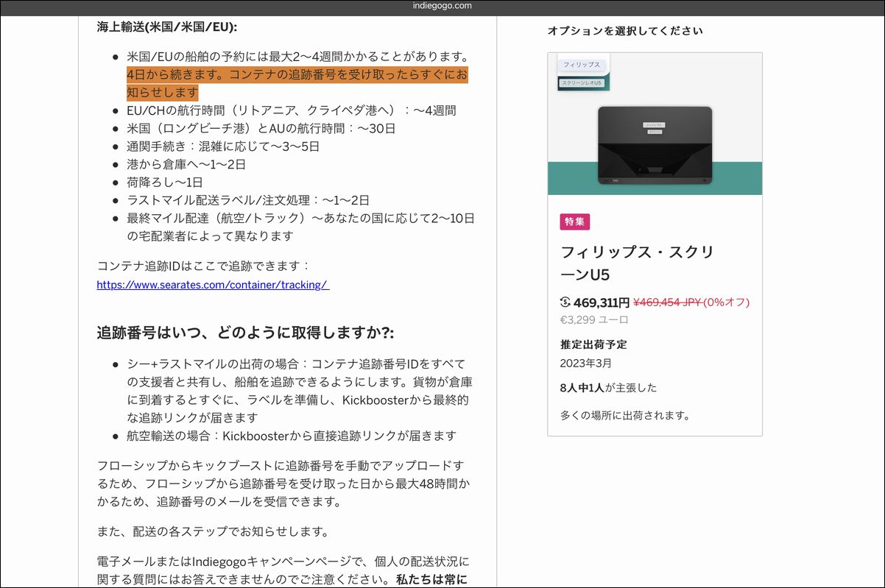The image size is (885, 588).
Task: Click the 航空輸送の場合 bullet item
Action: pos(292,436)
